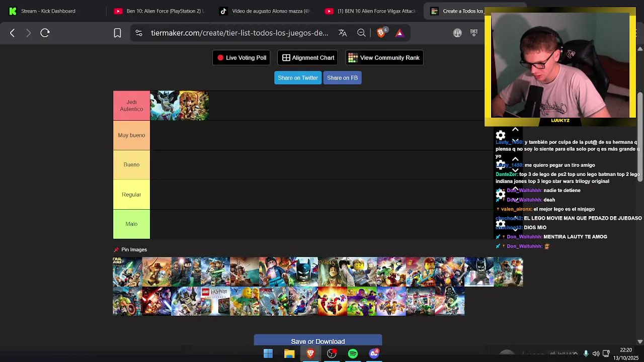Click the orange Muy bueno tier label
644x362 pixels.
pyautogui.click(x=131, y=135)
